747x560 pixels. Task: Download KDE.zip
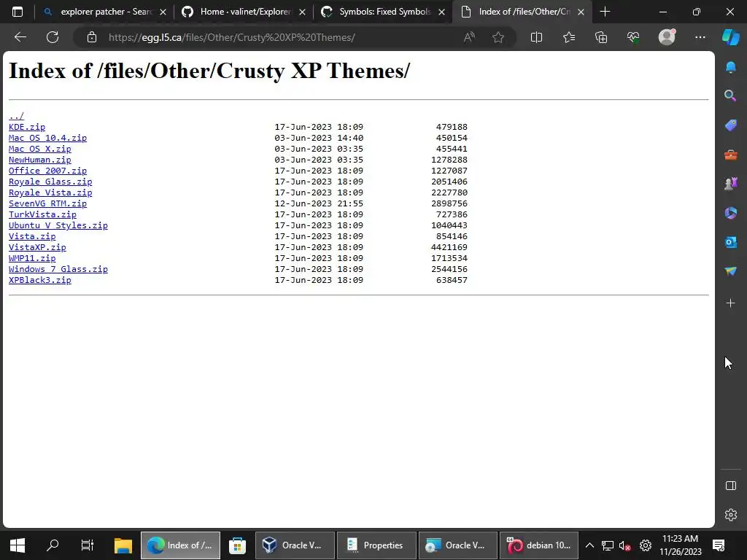point(27,127)
